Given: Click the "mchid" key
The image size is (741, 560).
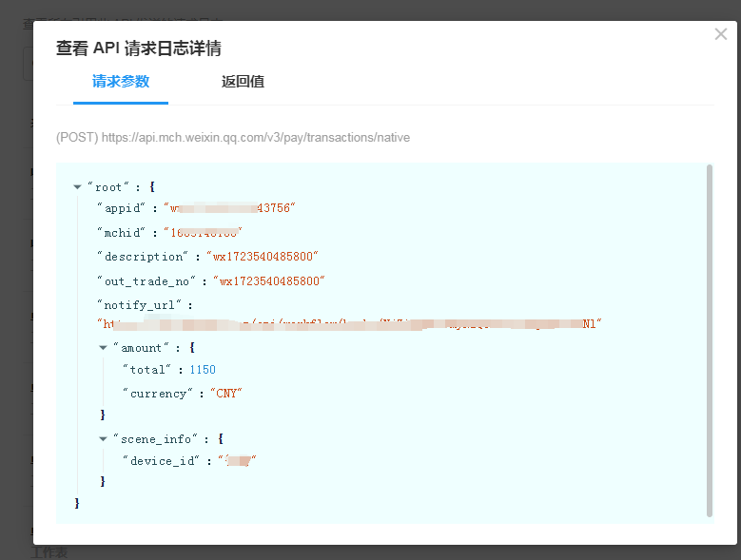Looking at the screenshot, I should (x=123, y=232).
